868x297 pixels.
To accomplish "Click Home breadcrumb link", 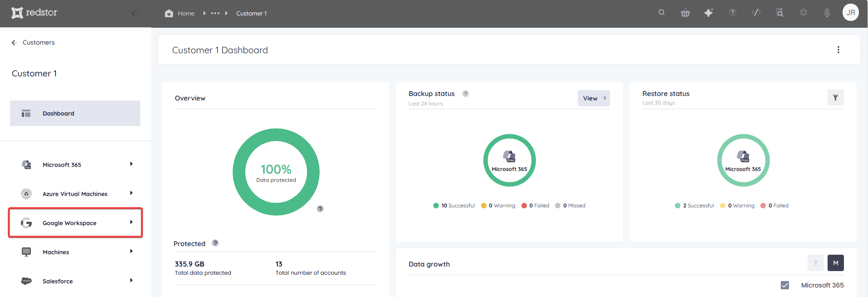I will point(186,13).
